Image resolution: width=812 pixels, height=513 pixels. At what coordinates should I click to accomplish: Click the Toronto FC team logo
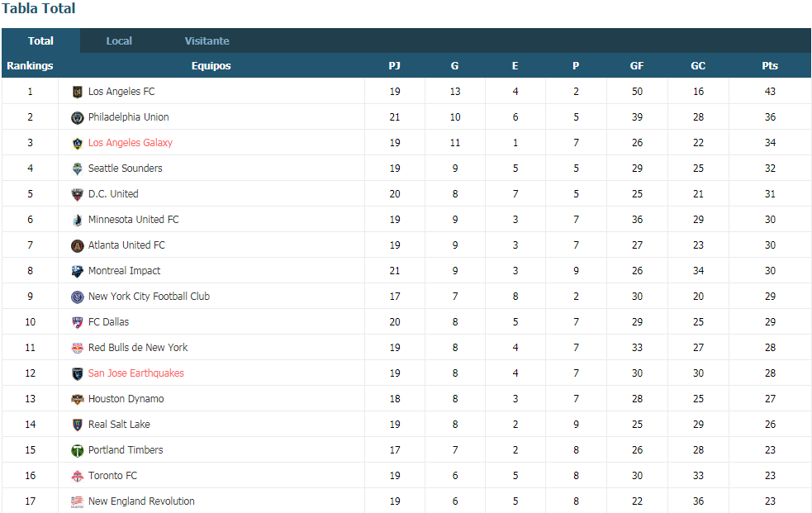pos(77,477)
